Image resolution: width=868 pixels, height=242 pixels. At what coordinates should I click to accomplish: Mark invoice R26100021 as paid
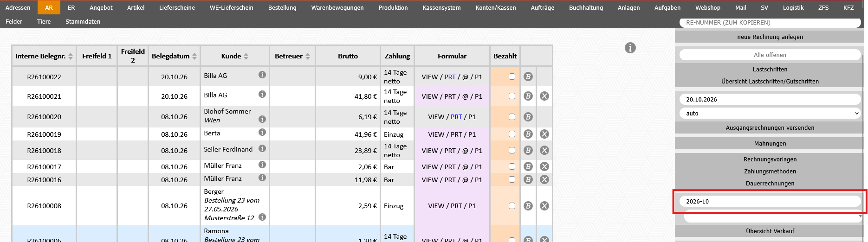click(512, 96)
